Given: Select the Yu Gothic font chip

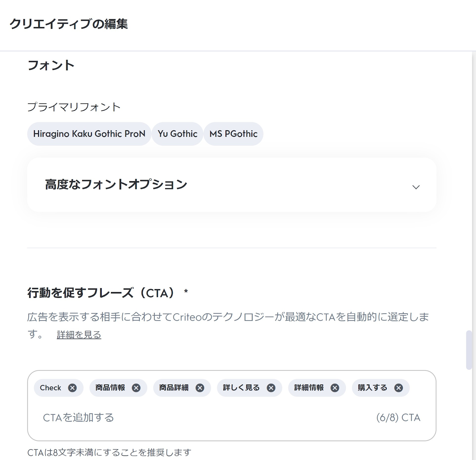Looking at the screenshot, I should 178,134.
